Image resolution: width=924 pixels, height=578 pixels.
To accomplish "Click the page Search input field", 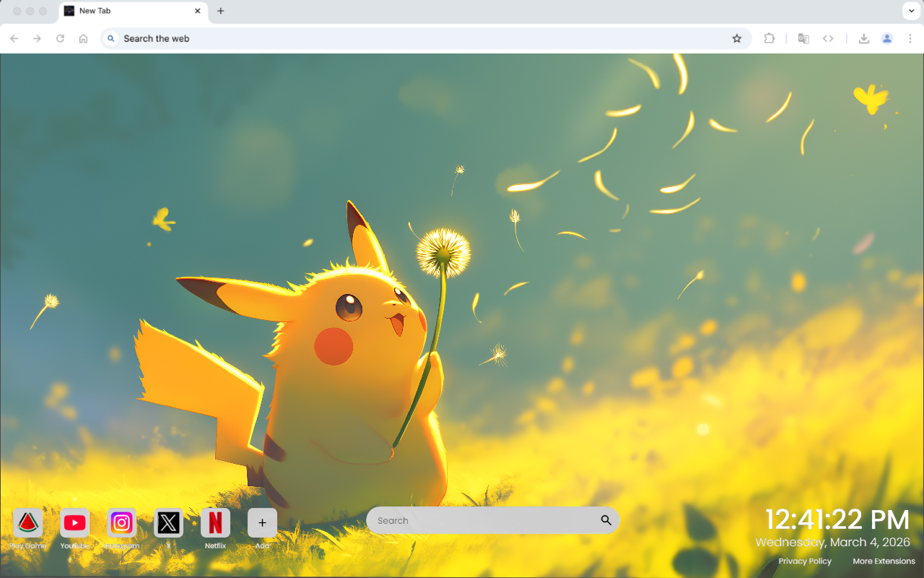I will [492, 520].
